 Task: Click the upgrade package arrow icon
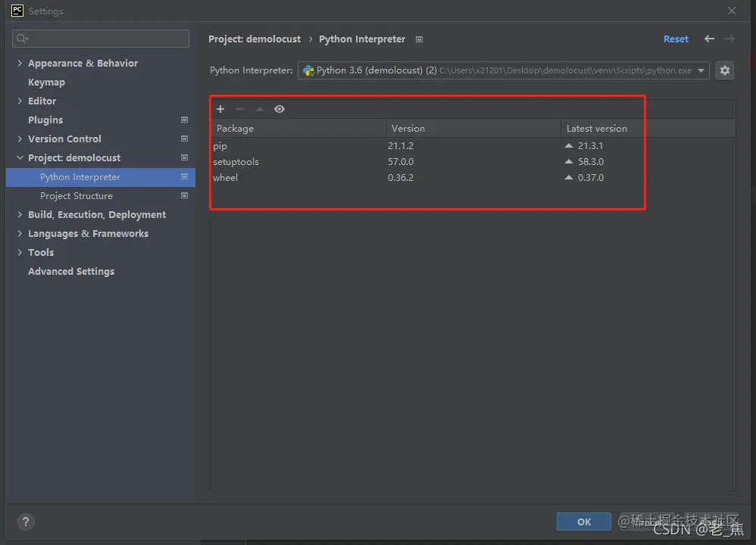[x=259, y=109]
